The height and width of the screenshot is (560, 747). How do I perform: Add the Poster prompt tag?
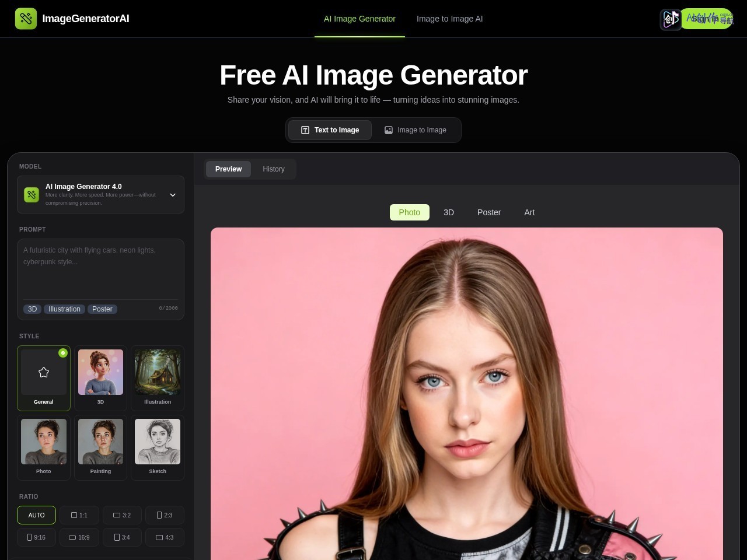point(102,309)
